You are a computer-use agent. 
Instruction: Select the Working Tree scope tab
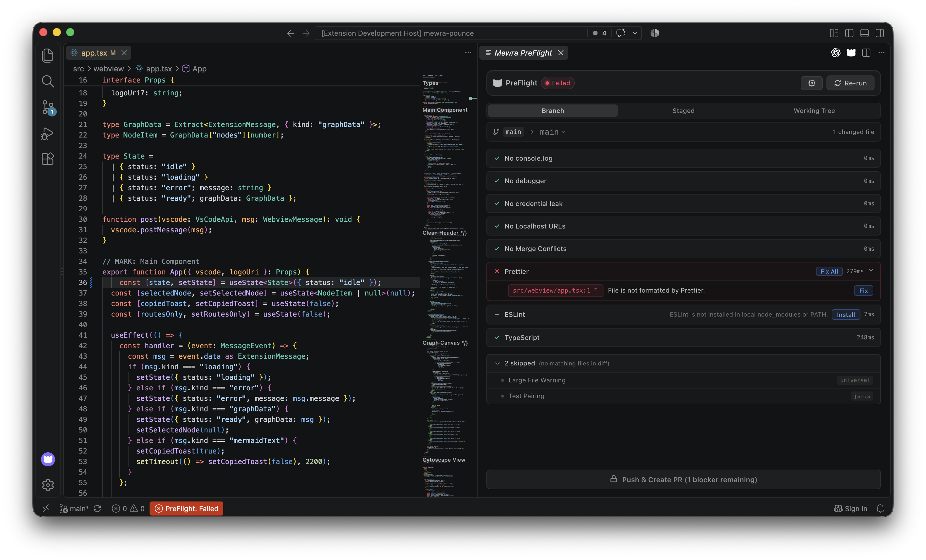(x=814, y=110)
